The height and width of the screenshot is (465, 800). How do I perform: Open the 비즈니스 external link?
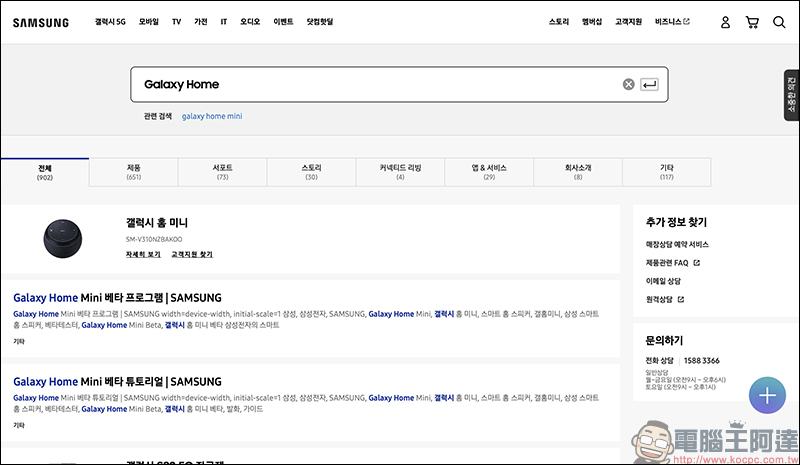coord(672,21)
